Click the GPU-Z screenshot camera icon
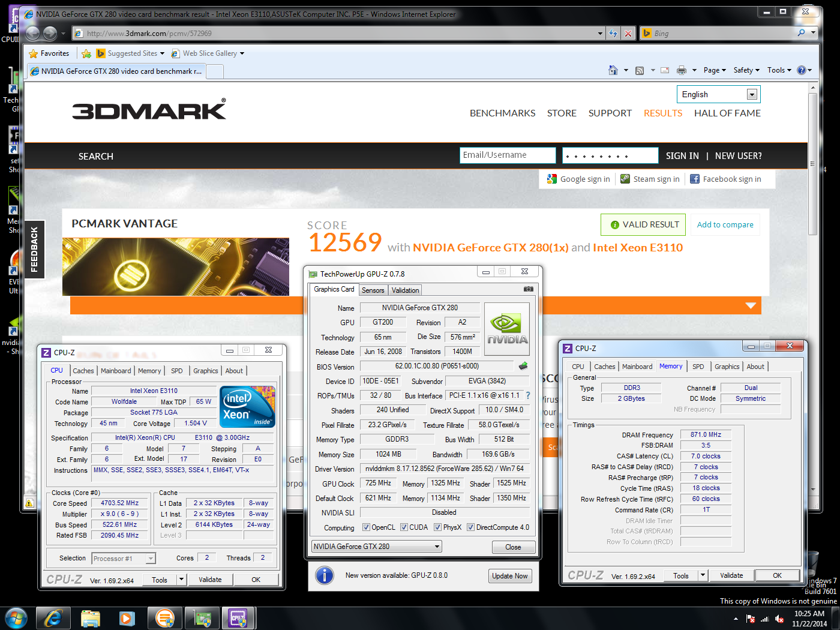The width and height of the screenshot is (840, 630). click(528, 289)
